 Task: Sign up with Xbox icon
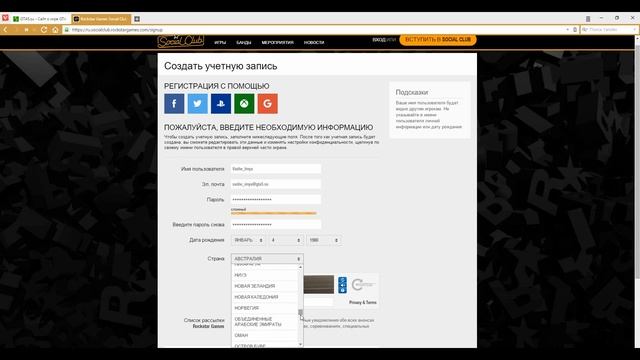(x=244, y=104)
